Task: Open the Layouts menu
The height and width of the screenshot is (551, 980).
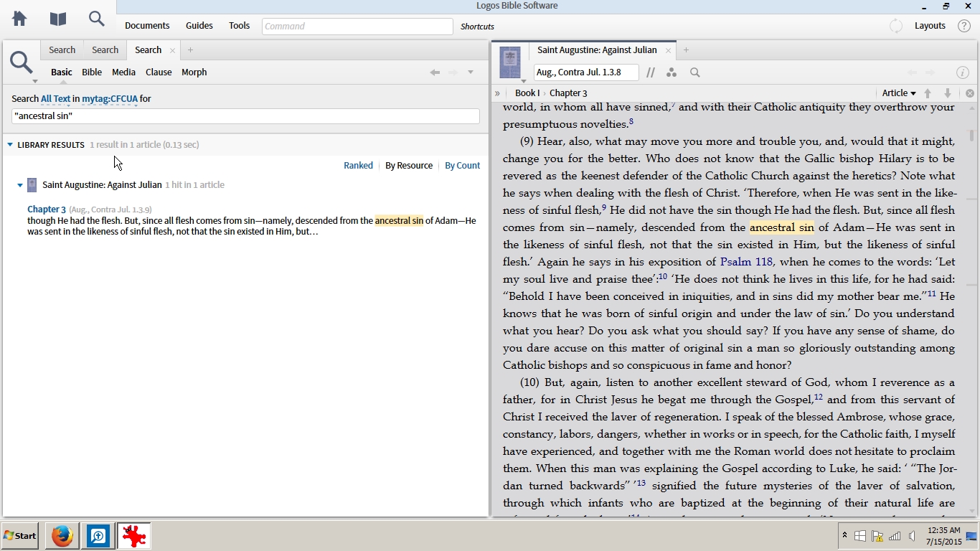Action: (x=930, y=26)
